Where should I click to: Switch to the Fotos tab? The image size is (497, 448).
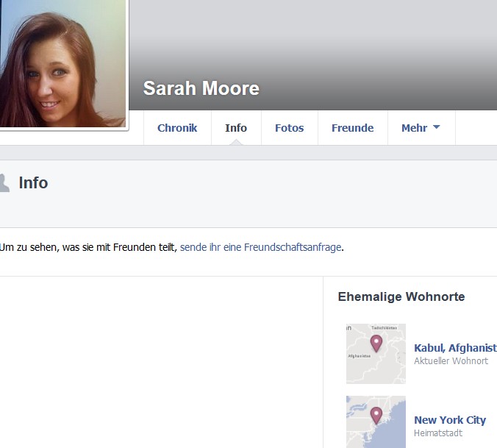pyautogui.click(x=290, y=128)
